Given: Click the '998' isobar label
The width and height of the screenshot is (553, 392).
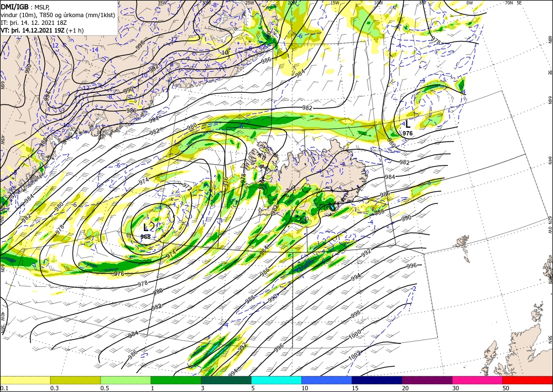Looking at the screenshot, I should tap(356, 314).
